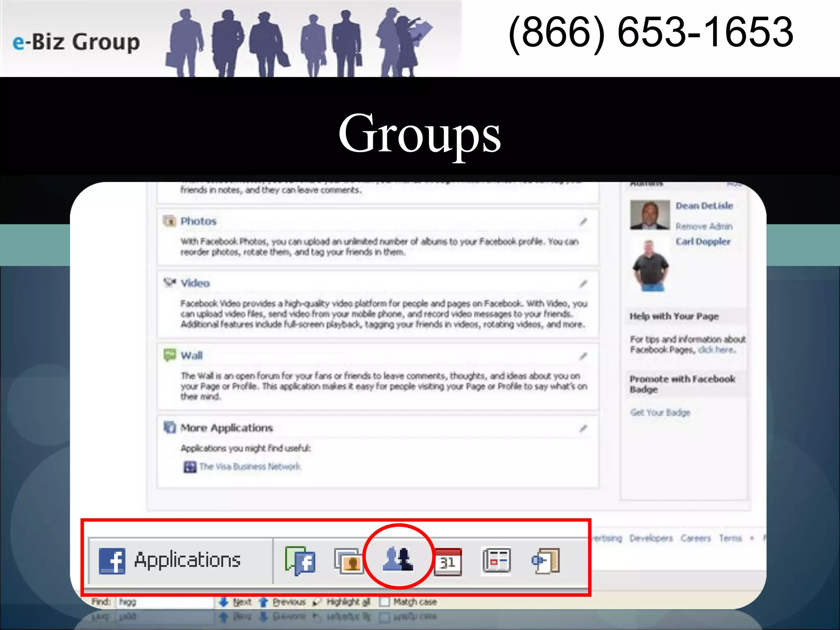Screen dimensions: 840x630
Task: Open the Photos application link
Action: [199, 221]
